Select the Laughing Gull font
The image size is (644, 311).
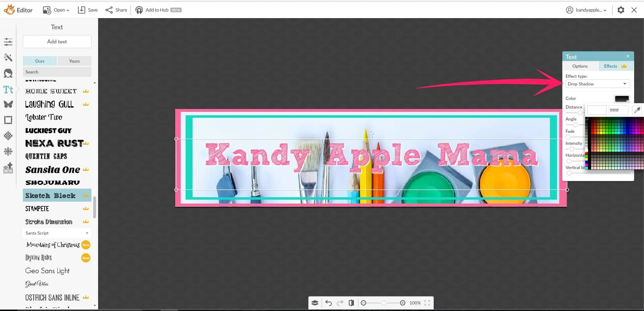coord(57,104)
